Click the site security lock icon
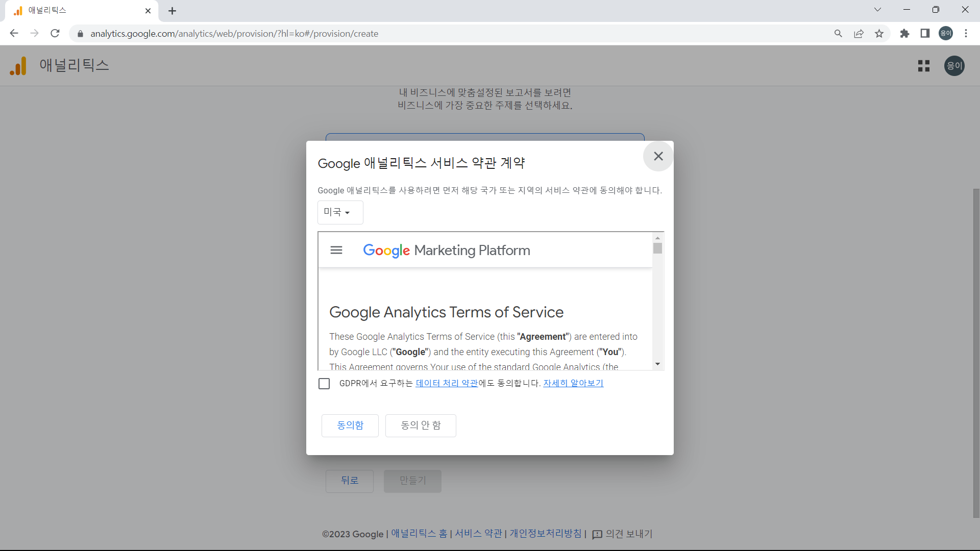 80,34
